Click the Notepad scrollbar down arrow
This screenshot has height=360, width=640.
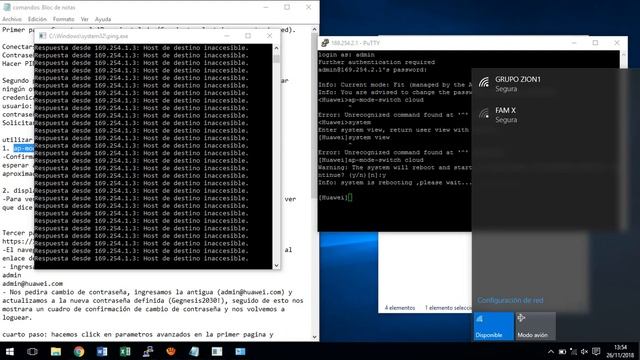click(x=314, y=337)
